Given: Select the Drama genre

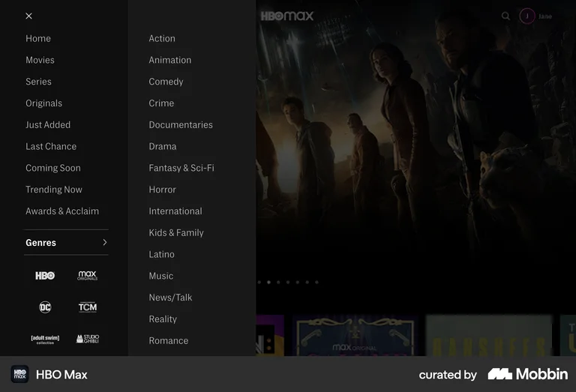Looking at the screenshot, I should (x=163, y=146).
